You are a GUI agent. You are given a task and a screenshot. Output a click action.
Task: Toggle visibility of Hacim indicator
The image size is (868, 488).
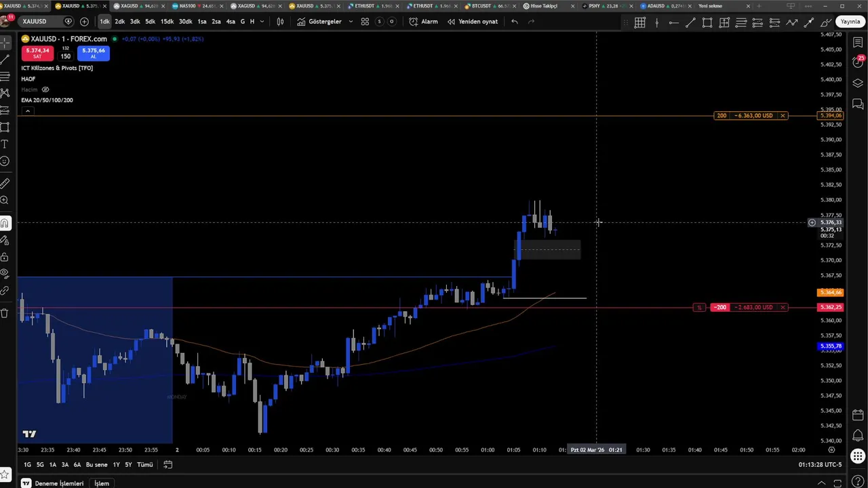pos(45,89)
